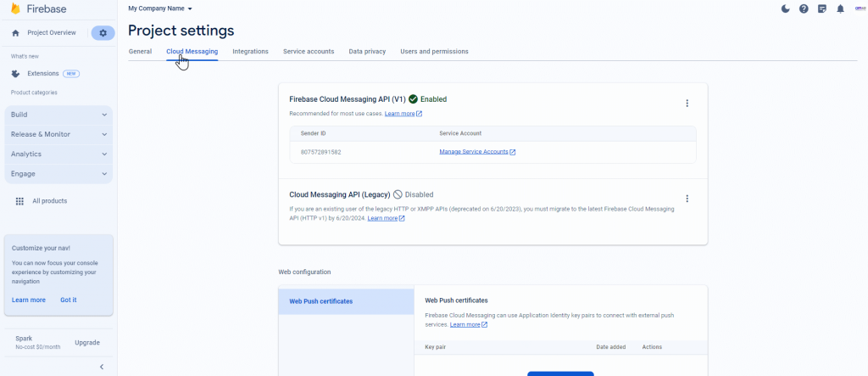Click the NEW badge beside Extensions
This screenshot has width=868, height=376.
click(71, 74)
